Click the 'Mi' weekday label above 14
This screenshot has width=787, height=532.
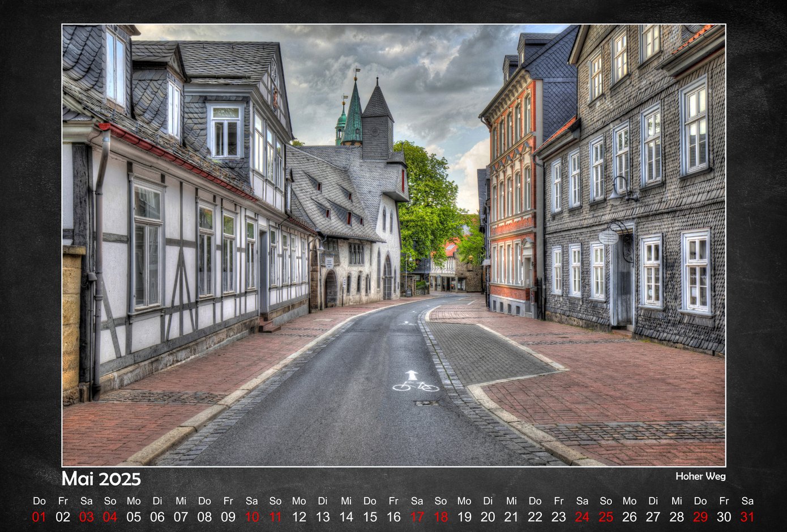coord(346,501)
